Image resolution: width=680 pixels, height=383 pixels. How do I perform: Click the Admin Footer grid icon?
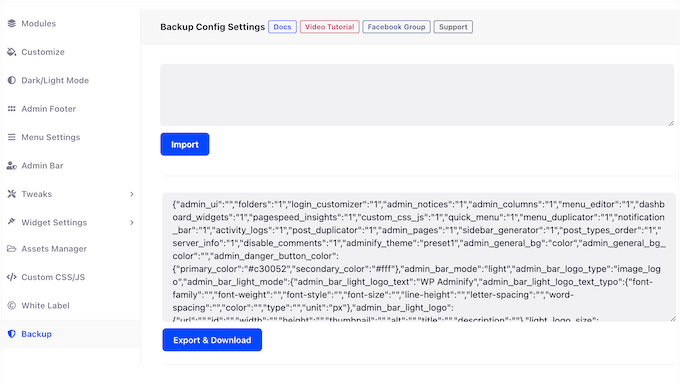coord(12,109)
